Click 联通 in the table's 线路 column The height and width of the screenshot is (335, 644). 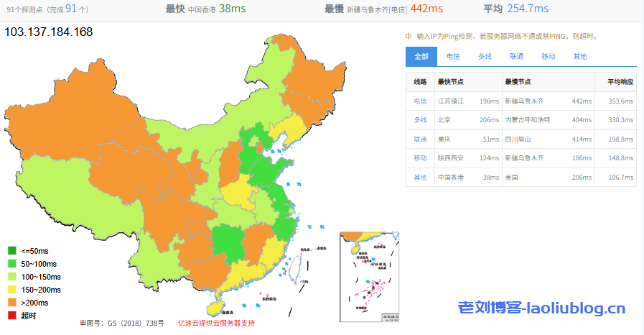point(420,139)
